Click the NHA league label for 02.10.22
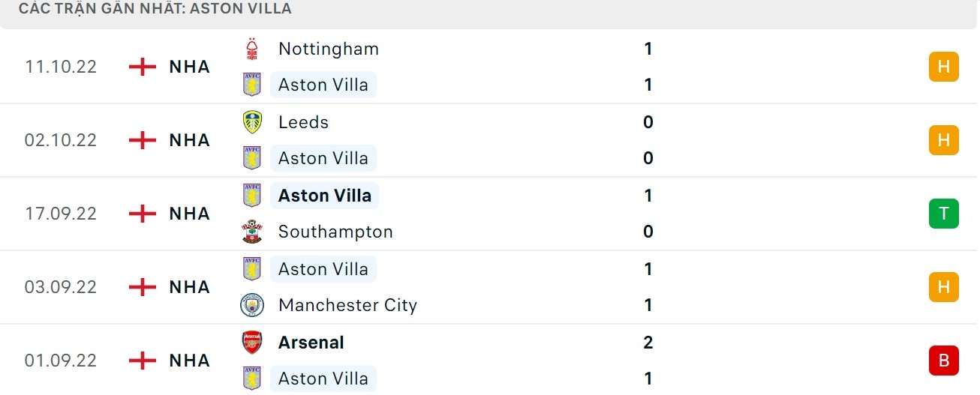Screen dimensions: 980x395 (x=189, y=140)
